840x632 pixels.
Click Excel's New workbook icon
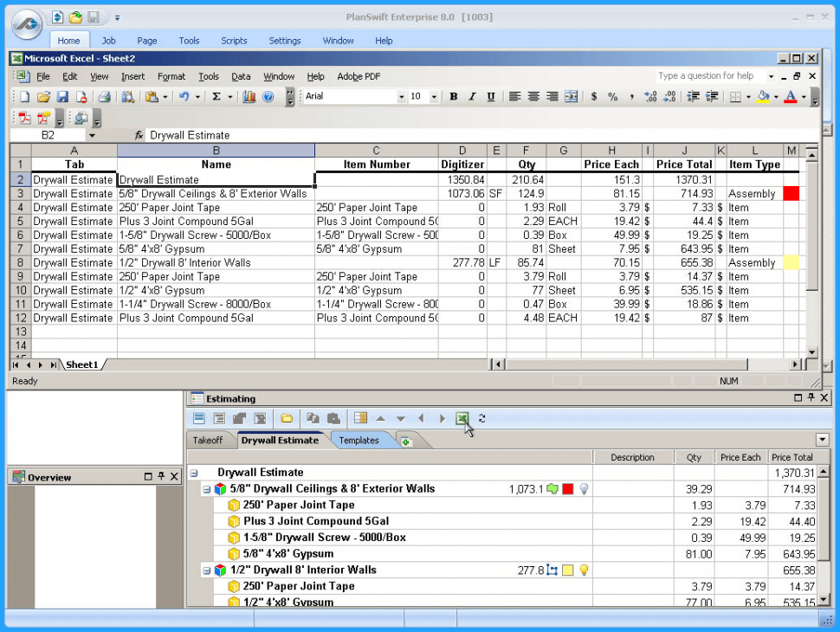point(24,96)
